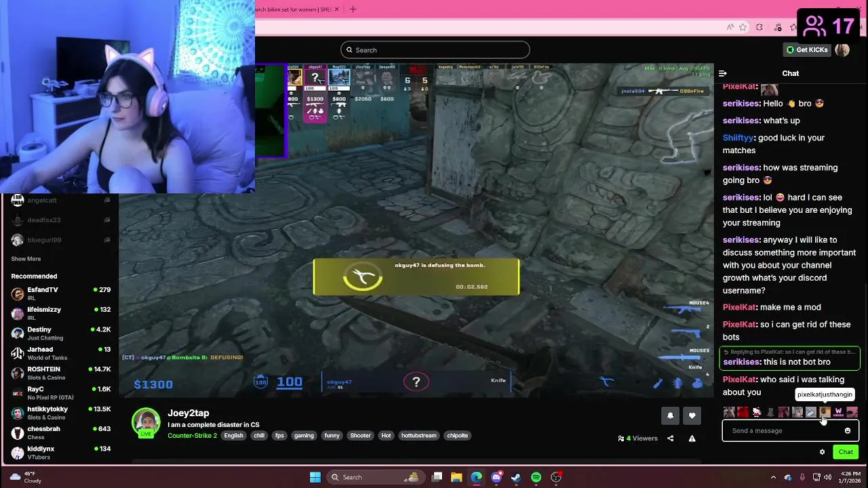Collapse the chat panel icon
Viewport: 868px width, 488px height.
pos(723,73)
